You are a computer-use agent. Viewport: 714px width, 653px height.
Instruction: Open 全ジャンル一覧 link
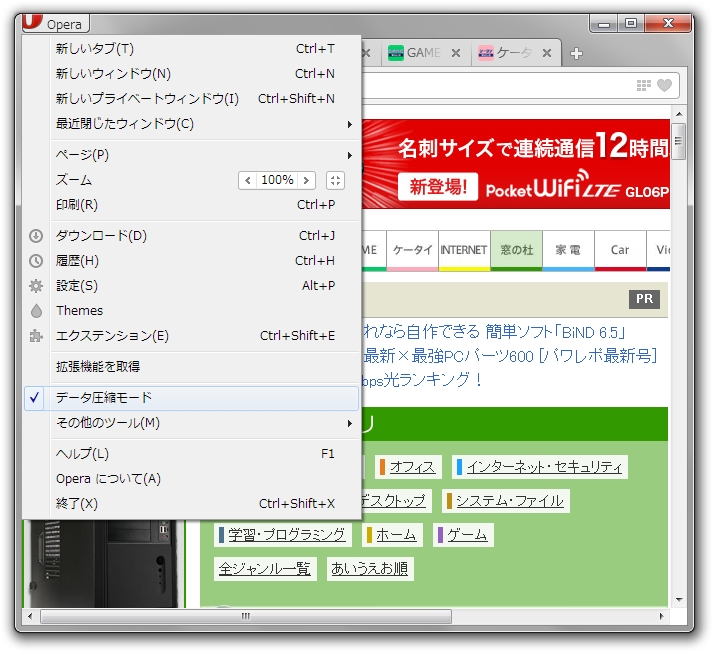(x=265, y=569)
